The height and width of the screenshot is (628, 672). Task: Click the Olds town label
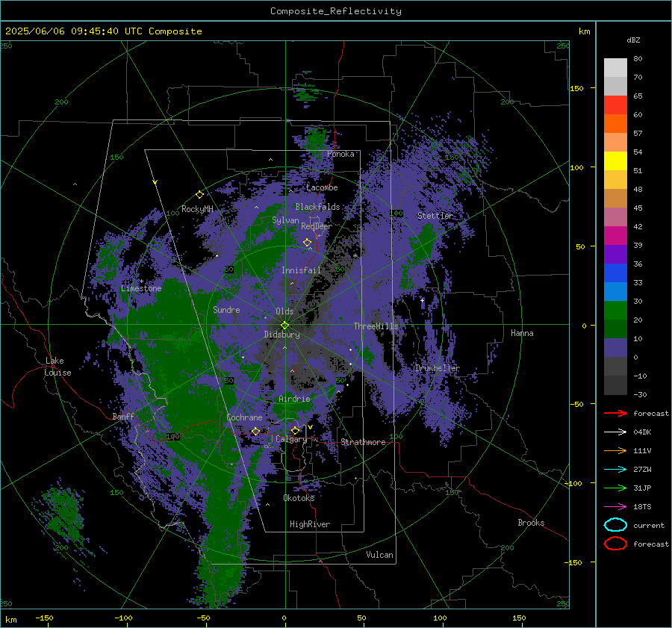click(284, 311)
